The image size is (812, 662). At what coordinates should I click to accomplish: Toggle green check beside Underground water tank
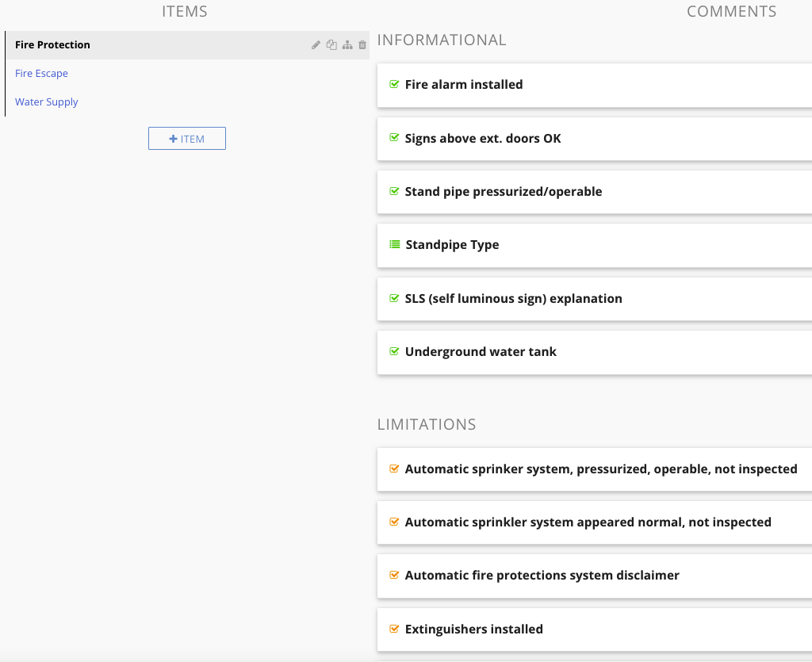[394, 351]
